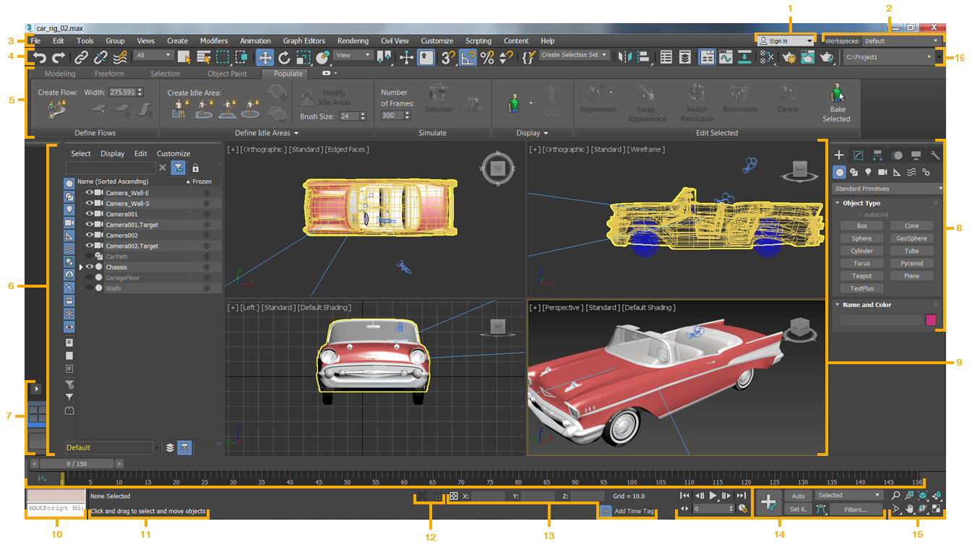980x547 pixels.
Task: Switch to the Freeform ribbon tab
Action: [x=109, y=74]
